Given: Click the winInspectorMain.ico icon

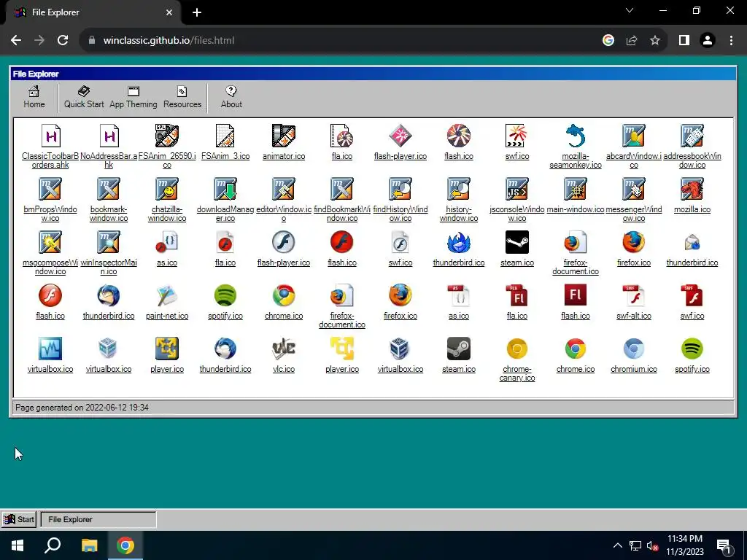Looking at the screenshot, I should (109, 242).
